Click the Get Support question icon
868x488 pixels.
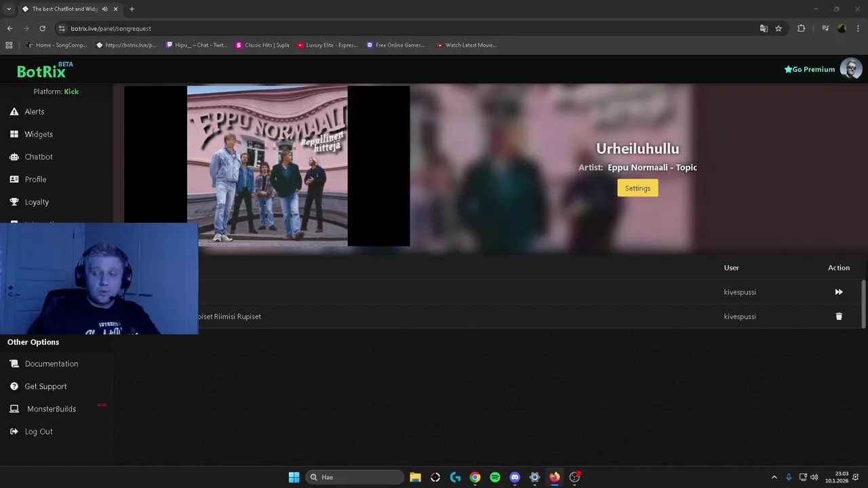click(14, 386)
